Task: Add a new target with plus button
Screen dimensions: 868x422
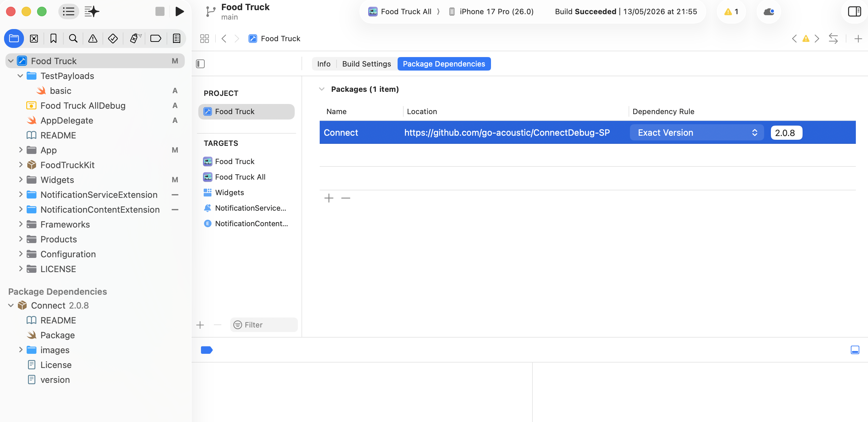Action: pos(200,325)
